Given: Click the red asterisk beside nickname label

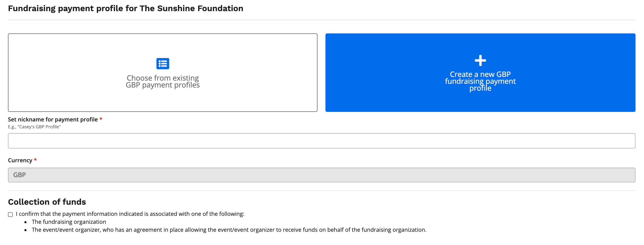Looking at the screenshot, I should pos(101,119).
